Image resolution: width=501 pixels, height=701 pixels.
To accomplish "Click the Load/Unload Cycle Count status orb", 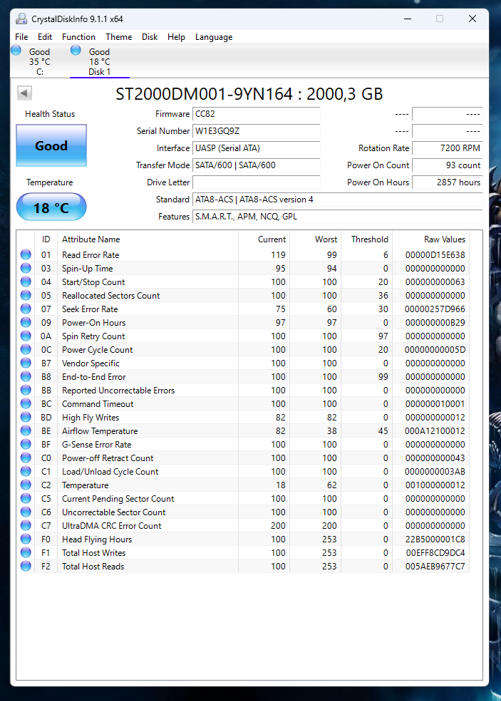I will tap(26, 471).
